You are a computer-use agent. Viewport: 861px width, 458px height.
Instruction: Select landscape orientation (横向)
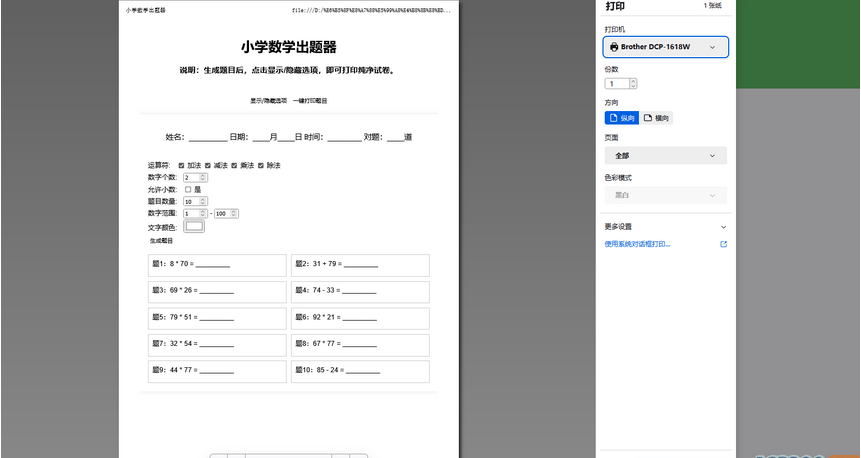coord(656,118)
